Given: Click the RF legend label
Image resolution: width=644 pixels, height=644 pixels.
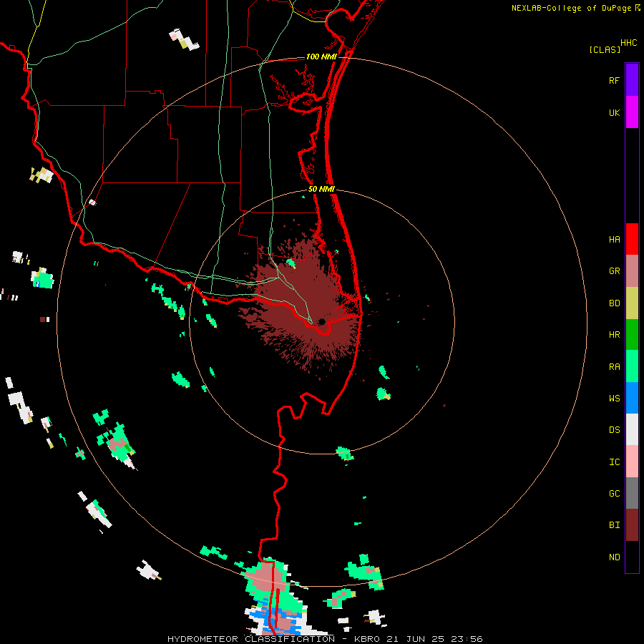Looking at the screenshot, I should (x=614, y=80).
